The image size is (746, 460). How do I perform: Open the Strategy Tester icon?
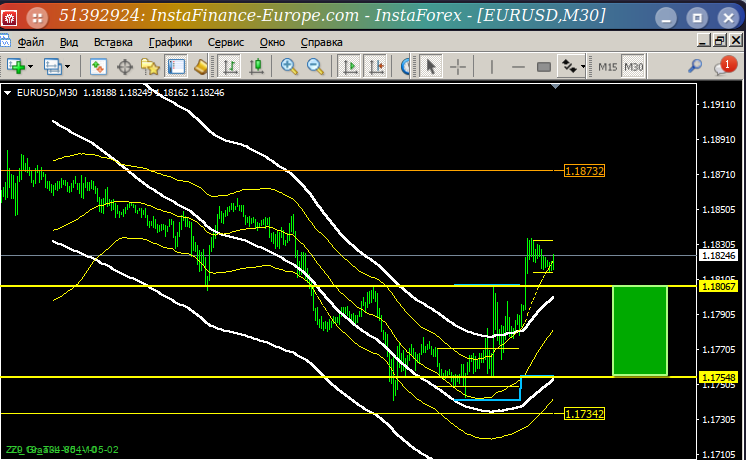(x=201, y=67)
